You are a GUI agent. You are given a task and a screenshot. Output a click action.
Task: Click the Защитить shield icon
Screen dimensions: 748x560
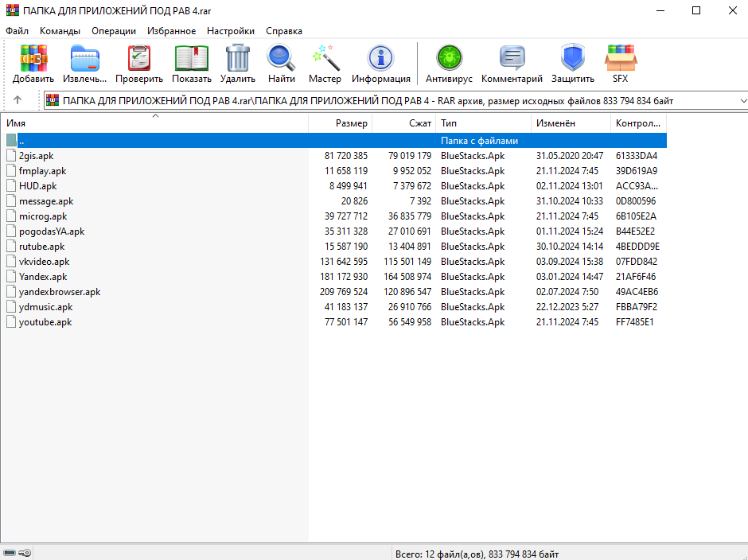click(x=572, y=58)
